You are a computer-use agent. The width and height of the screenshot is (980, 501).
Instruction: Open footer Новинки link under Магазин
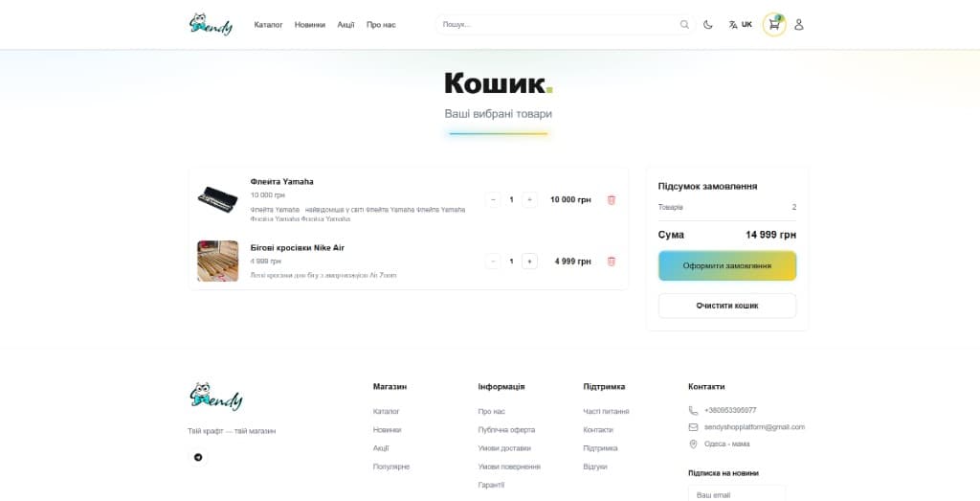pos(387,430)
